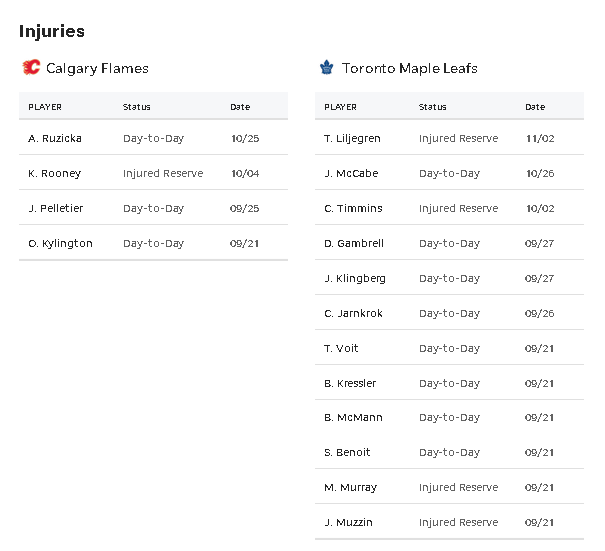Viewport: 605px width, 551px height.
Task: Click the Injuries section heading
Action: pyautogui.click(x=52, y=31)
